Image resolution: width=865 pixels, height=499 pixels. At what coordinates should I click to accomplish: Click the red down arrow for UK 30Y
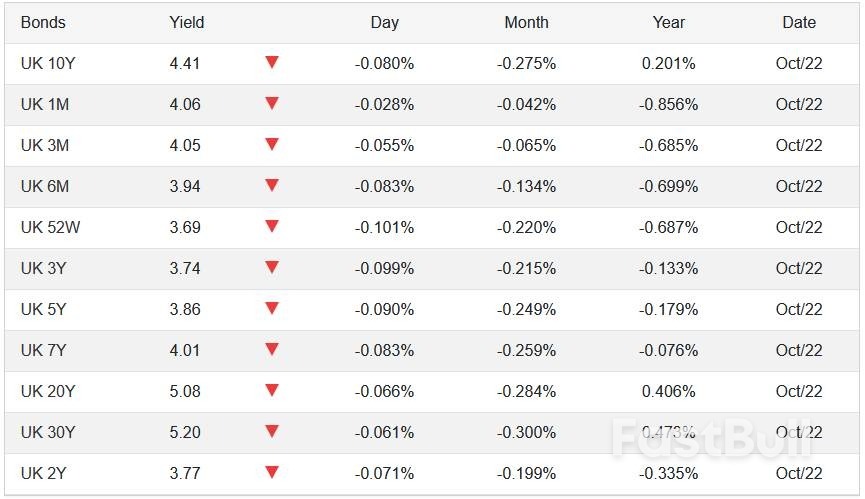point(272,432)
